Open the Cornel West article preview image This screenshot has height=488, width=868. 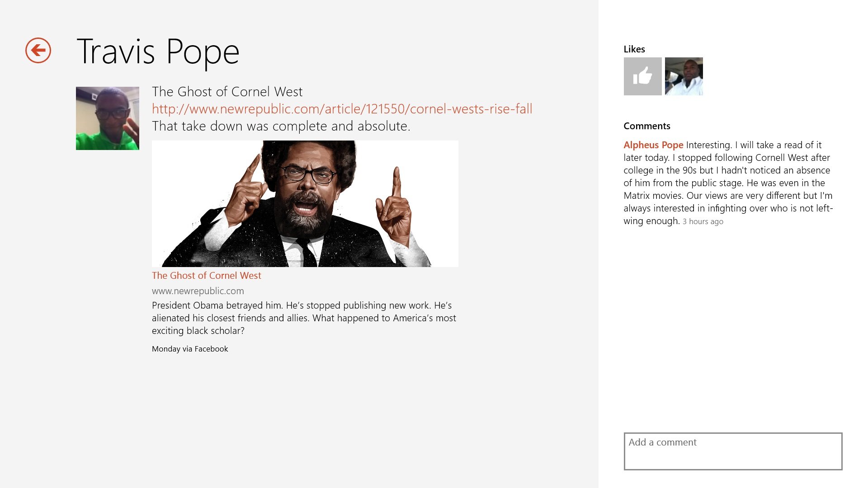(305, 204)
